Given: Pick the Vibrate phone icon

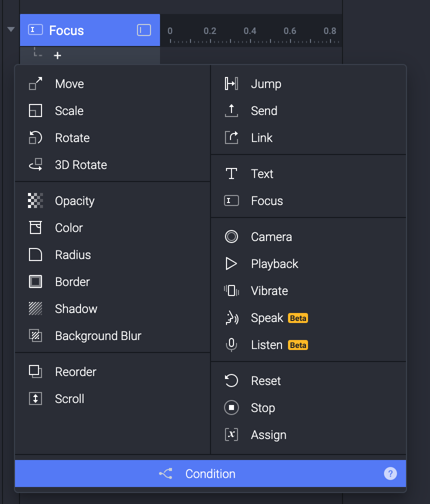Looking at the screenshot, I should click(231, 291).
